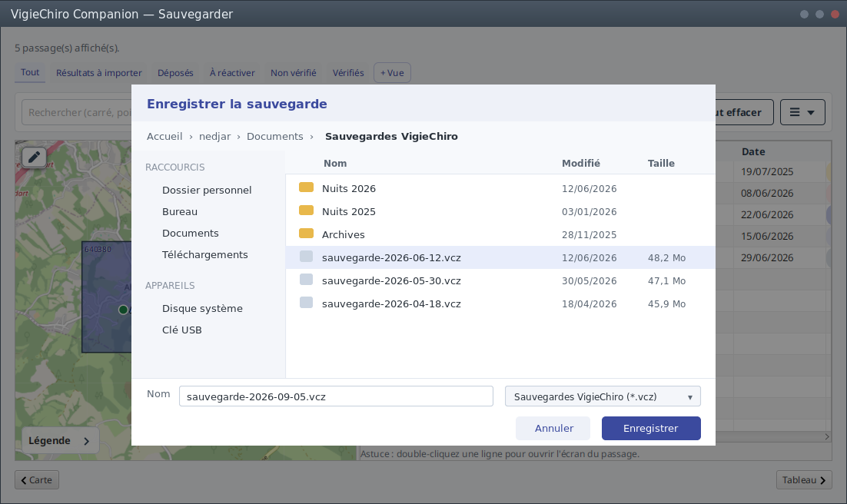Click the file icon of sauvegarde-2026-05-30.vcz

306,280
